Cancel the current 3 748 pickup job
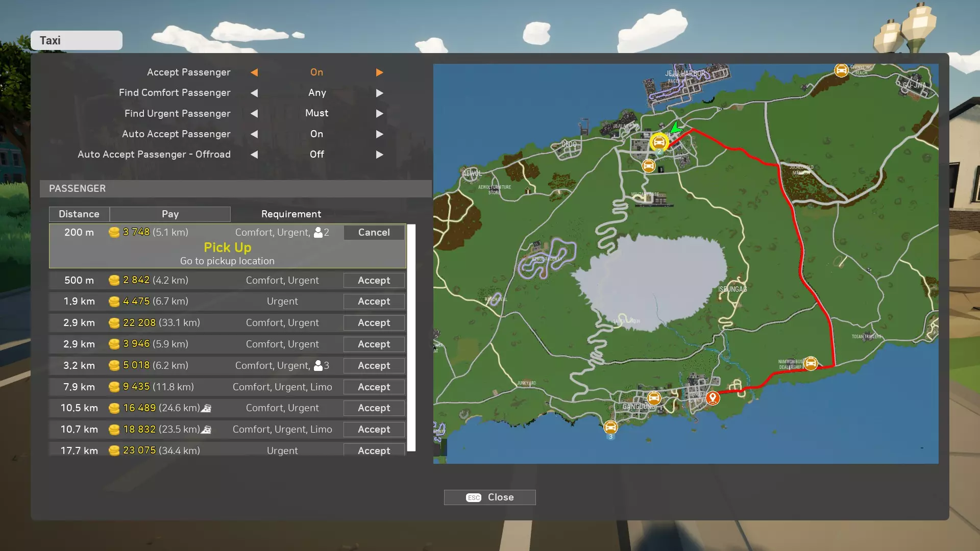Viewport: 980px width, 551px height. pos(374,232)
